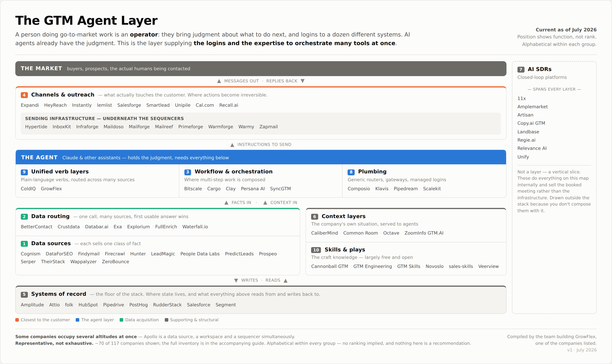This screenshot has width=612, height=364.
Task: Click the SPANS EVERY LAYER label
Action: (x=554, y=89)
